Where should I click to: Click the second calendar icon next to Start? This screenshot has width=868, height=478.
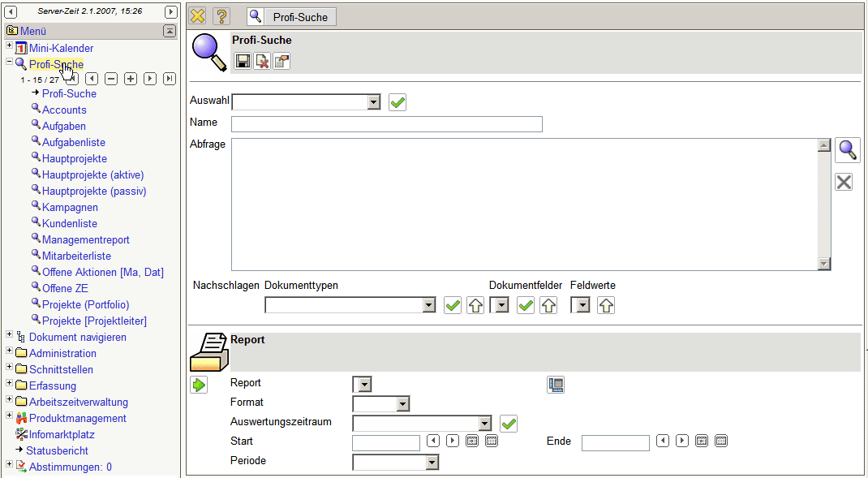point(492,441)
